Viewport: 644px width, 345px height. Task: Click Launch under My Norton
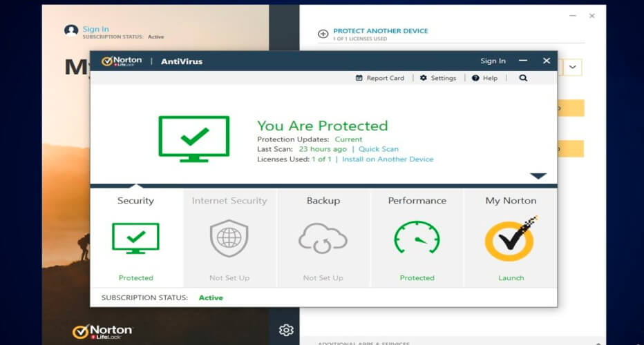pos(511,277)
